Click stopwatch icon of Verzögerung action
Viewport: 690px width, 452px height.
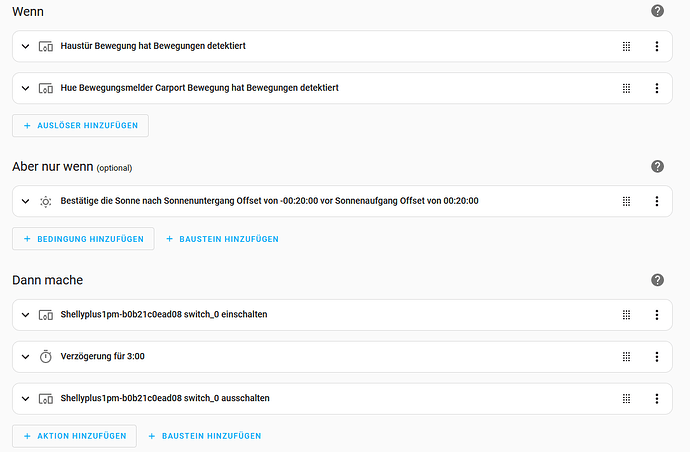tap(46, 356)
